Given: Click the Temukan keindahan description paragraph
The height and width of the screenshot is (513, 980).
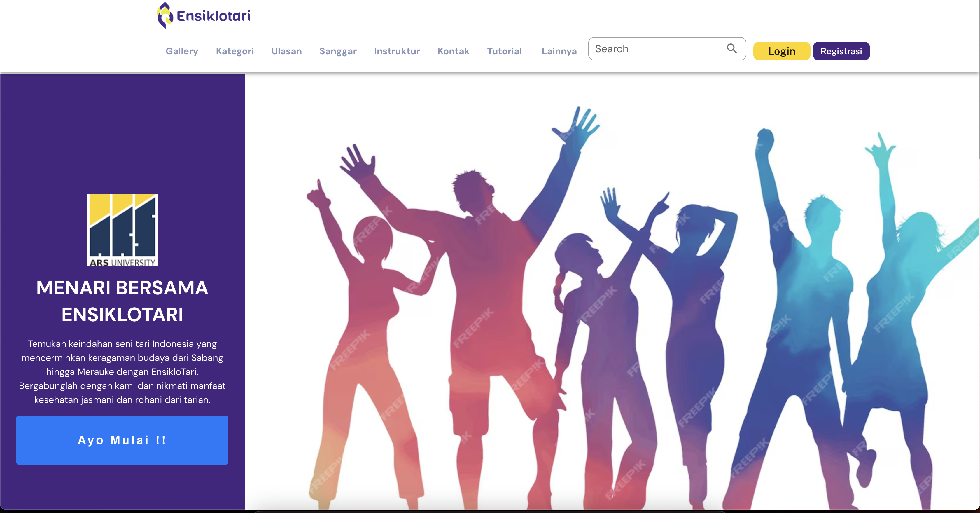Looking at the screenshot, I should [x=122, y=371].
